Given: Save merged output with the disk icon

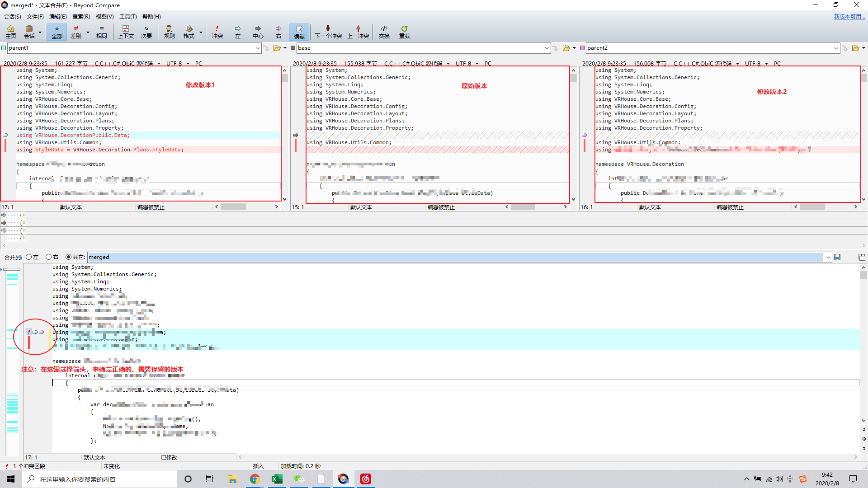Looking at the screenshot, I should click(837, 257).
